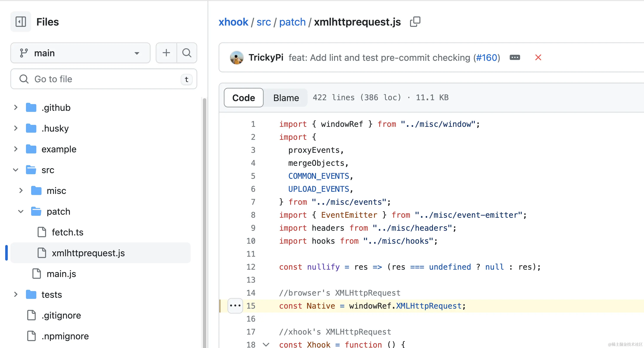This screenshot has width=644, height=348.
Task: Click the Go to file input
Action: (104, 79)
